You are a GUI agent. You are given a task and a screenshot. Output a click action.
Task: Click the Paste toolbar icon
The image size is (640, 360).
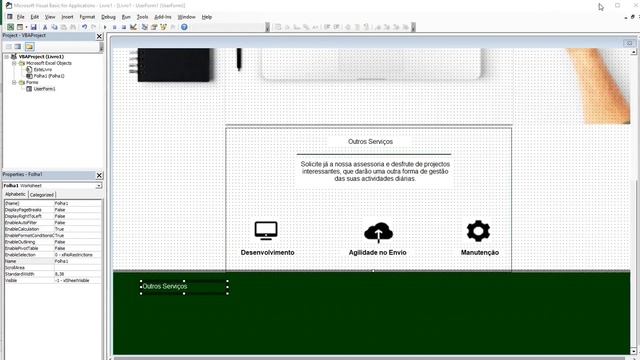tap(63, 27)
